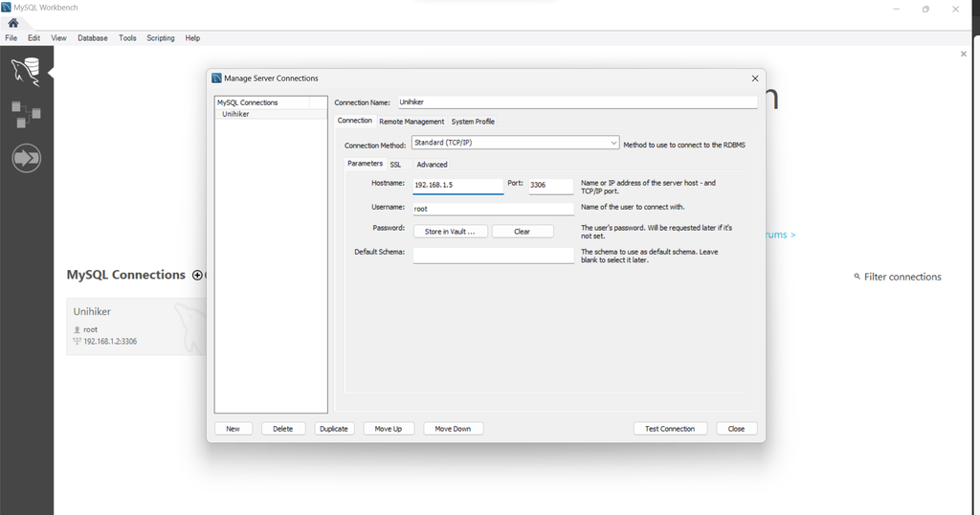
Task: Open the View menu
Action: [x=58, y=38]
